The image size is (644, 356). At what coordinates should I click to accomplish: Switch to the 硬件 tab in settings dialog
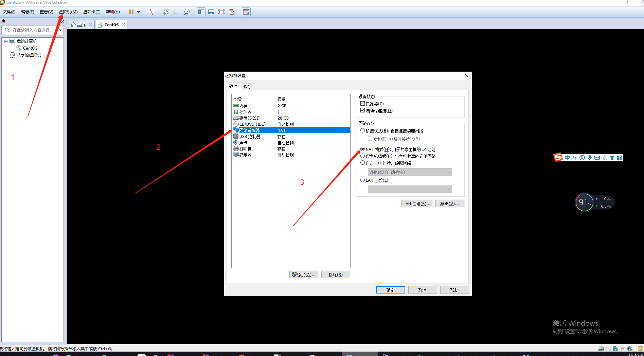(x=233, y=87)
